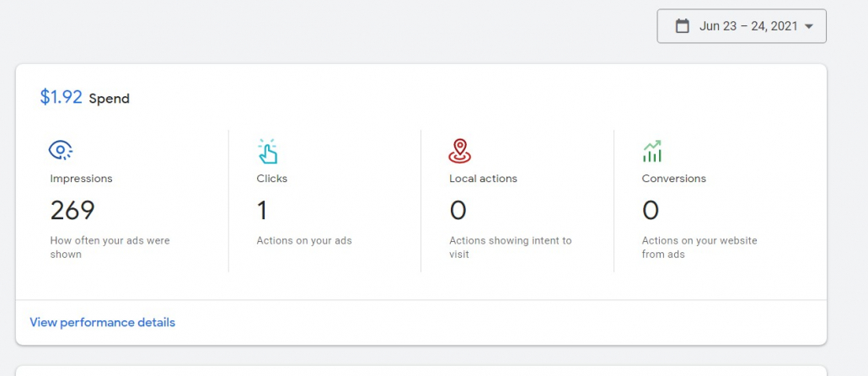Click 'Actions showing intent to visit' description
The width and height of the screenshot is (868, 376).
(x=511, y=248)
